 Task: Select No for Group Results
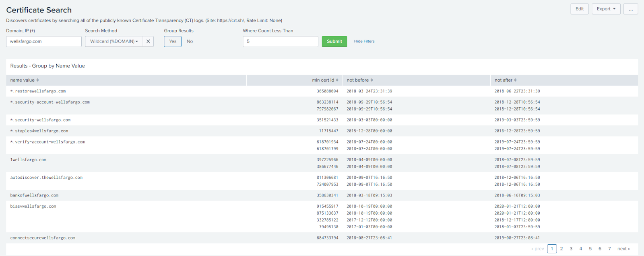[x=190, y=41]
